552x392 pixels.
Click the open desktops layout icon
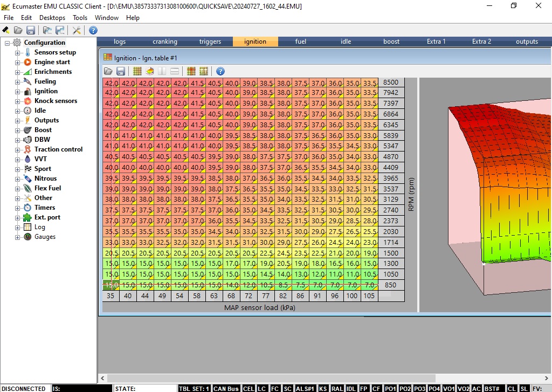[x=47, y=30]
